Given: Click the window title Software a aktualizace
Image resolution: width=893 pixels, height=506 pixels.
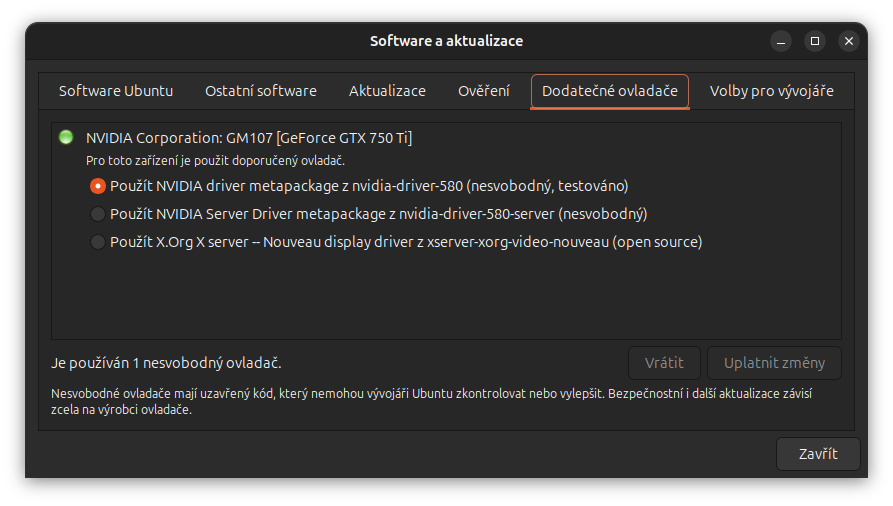Looking at the screenshot, I should [446, 41].
